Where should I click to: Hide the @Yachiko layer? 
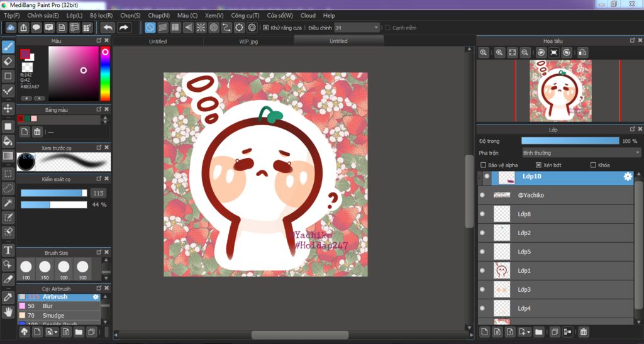(x=482, y=195)
